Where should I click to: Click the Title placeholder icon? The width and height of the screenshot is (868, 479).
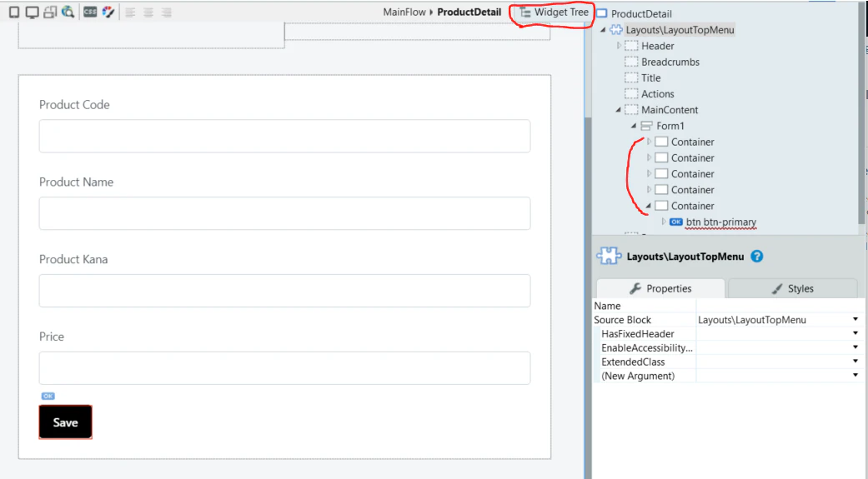tap(631, 78)
